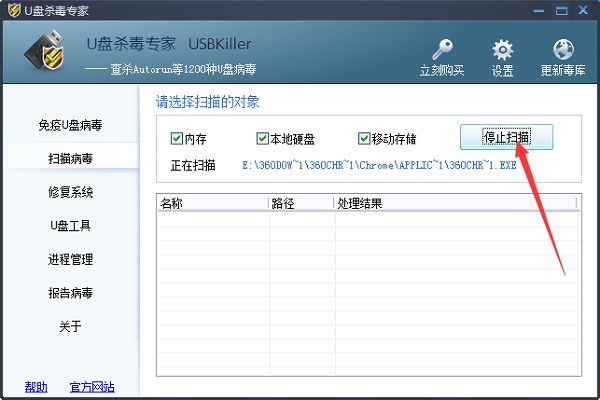Maximize the USBKiller window
This screenshot has height=400, width=600.
click(x=563, y=9)
